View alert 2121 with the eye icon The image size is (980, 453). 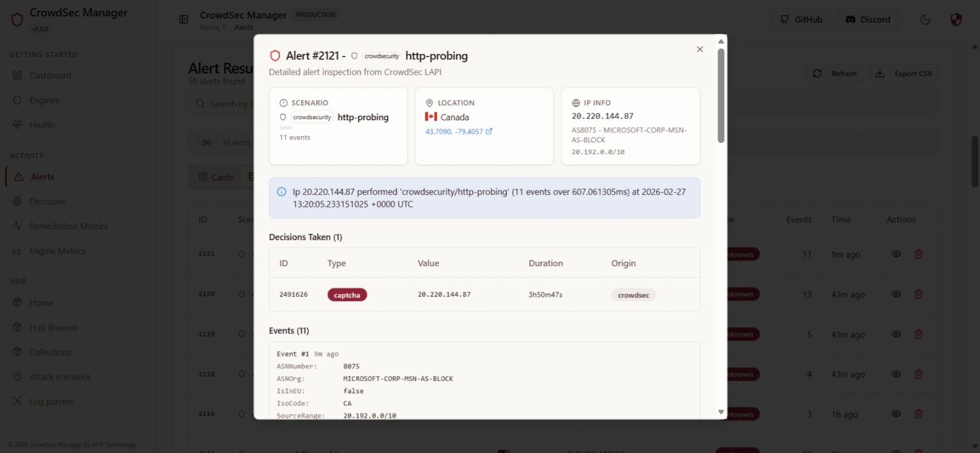pyautogui.click(x=896, y=254)
